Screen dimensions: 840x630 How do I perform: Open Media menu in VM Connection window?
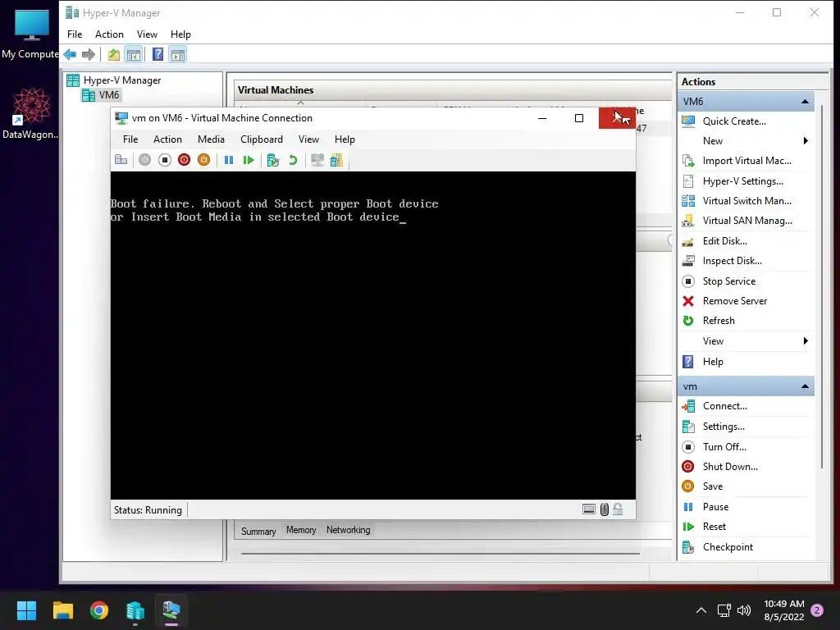pyautogui.click(x=211, y=139)
